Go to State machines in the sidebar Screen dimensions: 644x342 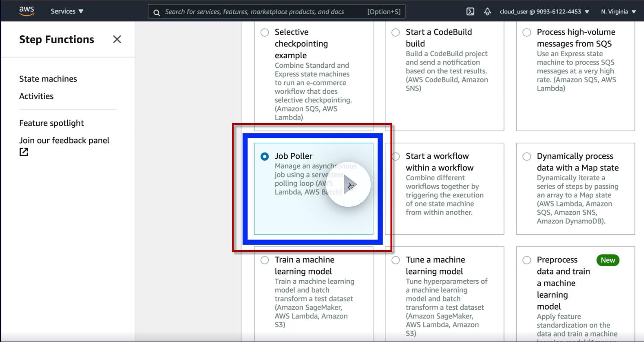tap(48, 79)
